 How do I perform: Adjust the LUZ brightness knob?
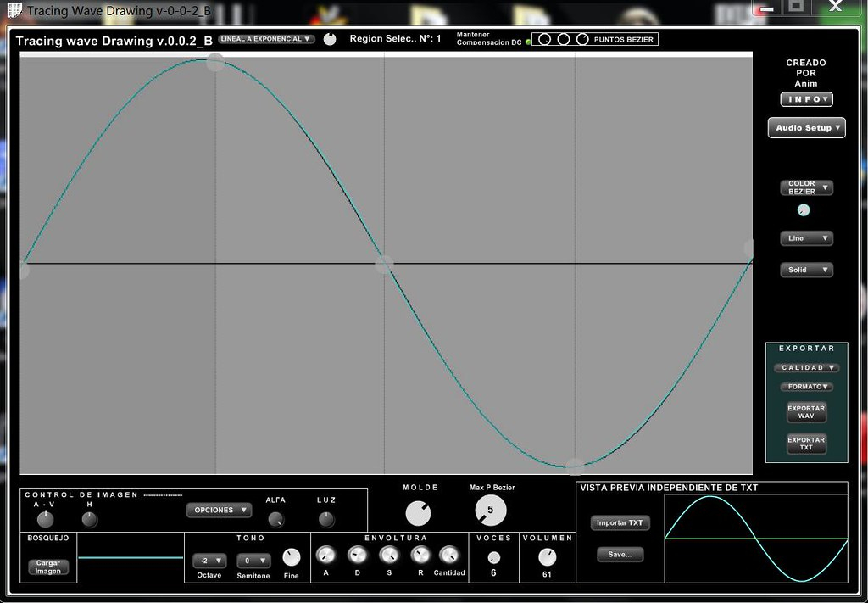(326, 520)
